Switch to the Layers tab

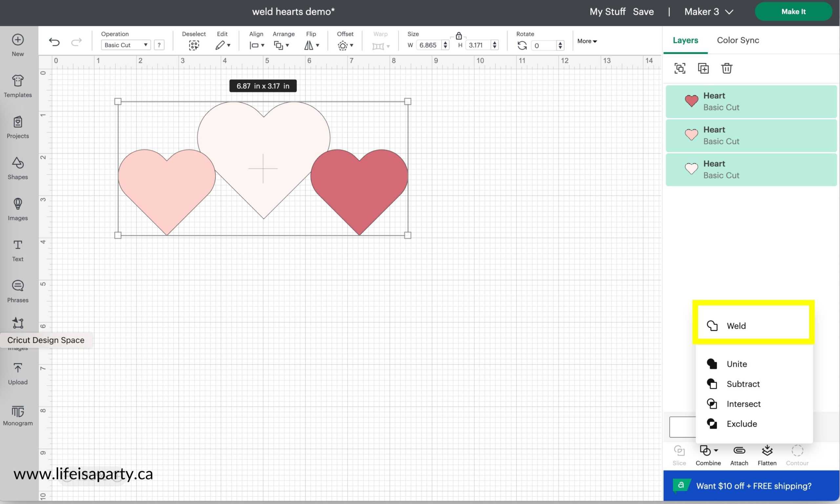click(685, 40)
